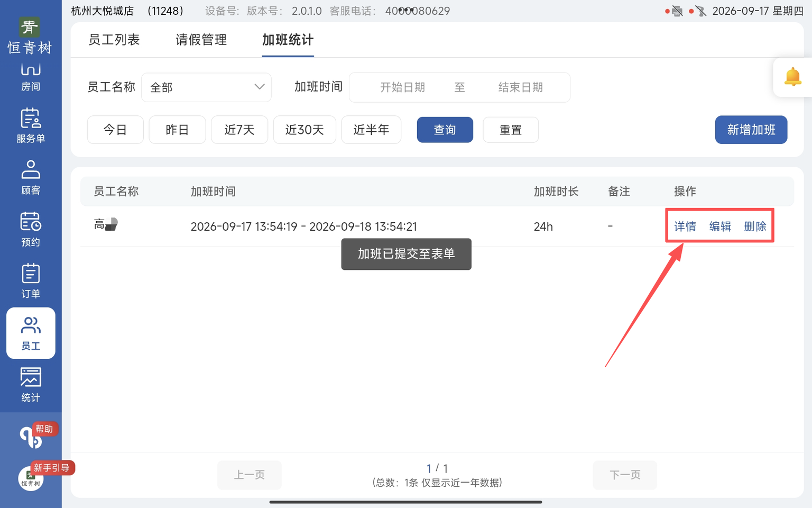Click 删除 on the overtime row
This screenshot has height=508, width=812.
tap(755, 226)
